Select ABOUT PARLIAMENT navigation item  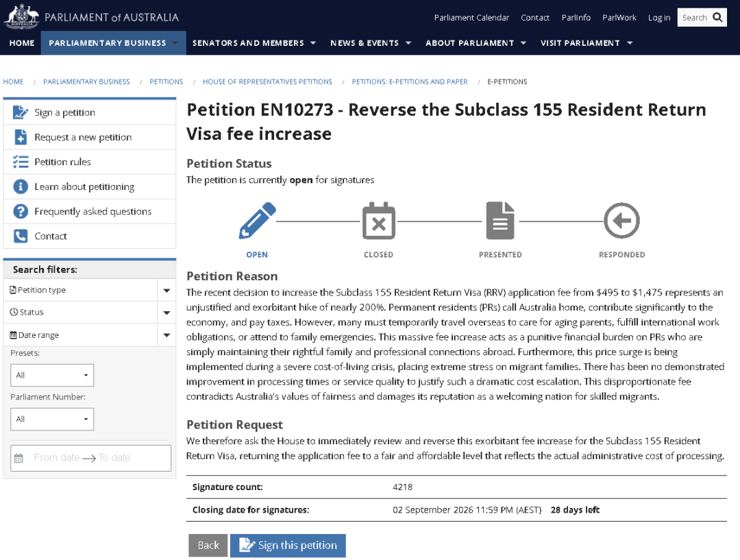coord(469,43)
